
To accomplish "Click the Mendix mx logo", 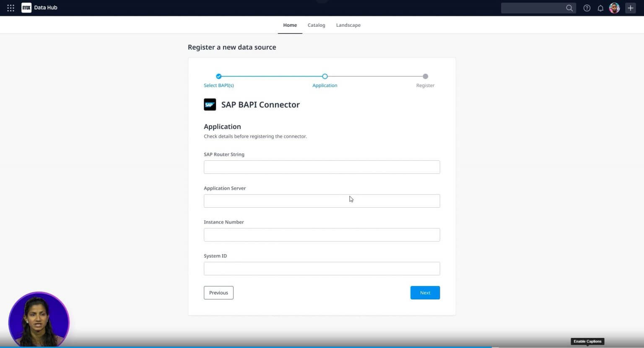I will tap(26, 8).
